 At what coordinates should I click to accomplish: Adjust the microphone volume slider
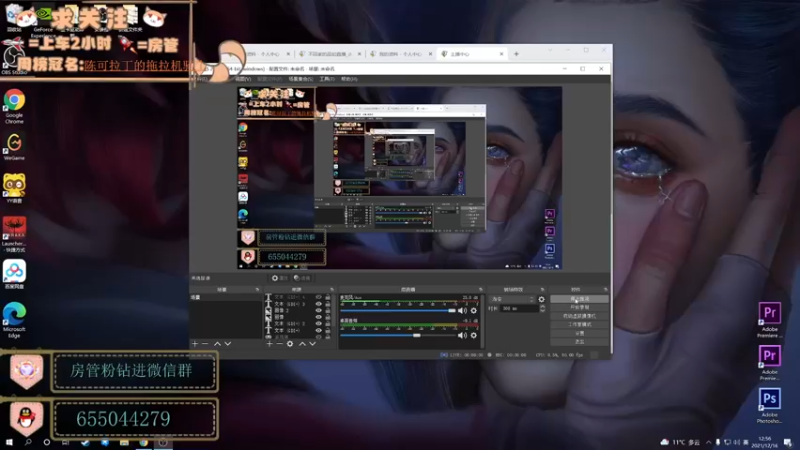click(x=398, y=310)
